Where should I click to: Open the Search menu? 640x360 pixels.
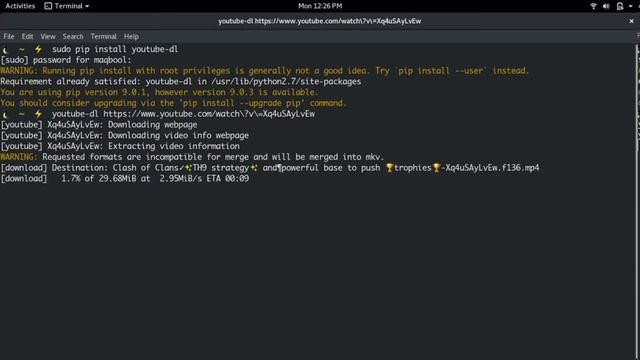coord(73,36)
